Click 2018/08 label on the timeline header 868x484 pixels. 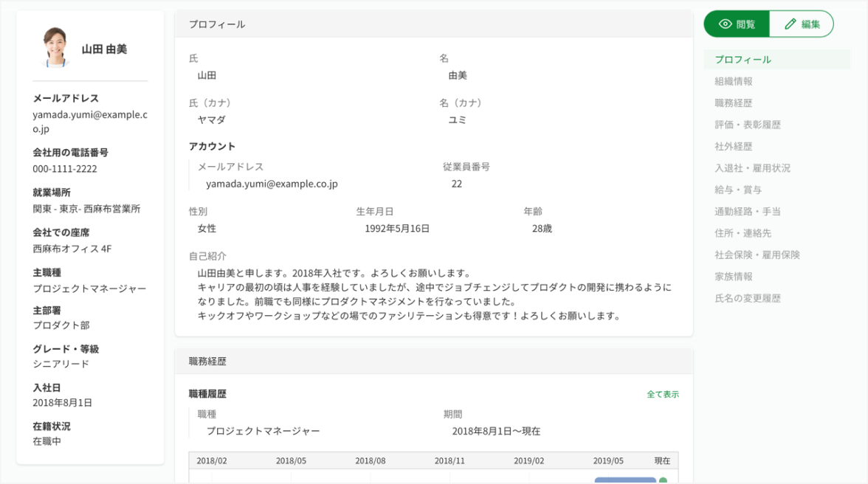(370, 461)
